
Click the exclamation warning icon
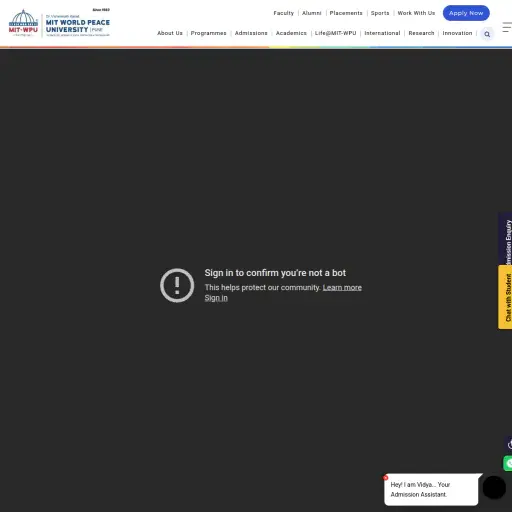pos(177,285)
